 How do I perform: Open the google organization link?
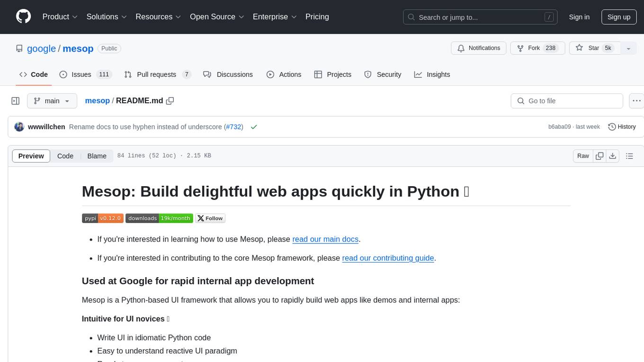(x=41, y=48)
